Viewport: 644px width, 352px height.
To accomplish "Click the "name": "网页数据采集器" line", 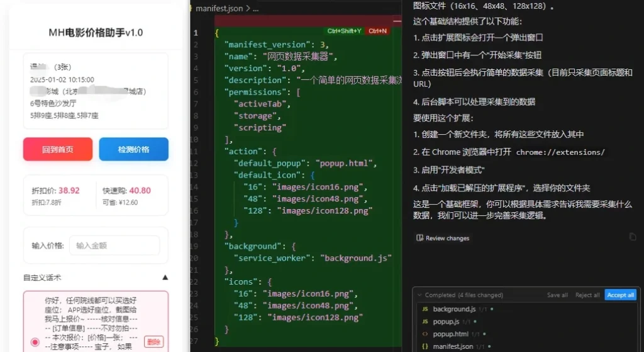I will (x=280, y=56).
